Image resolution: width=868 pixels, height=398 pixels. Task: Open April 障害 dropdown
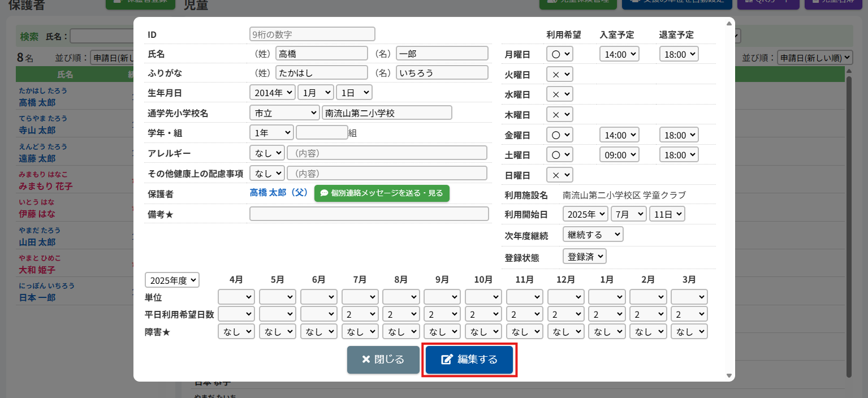236,332
